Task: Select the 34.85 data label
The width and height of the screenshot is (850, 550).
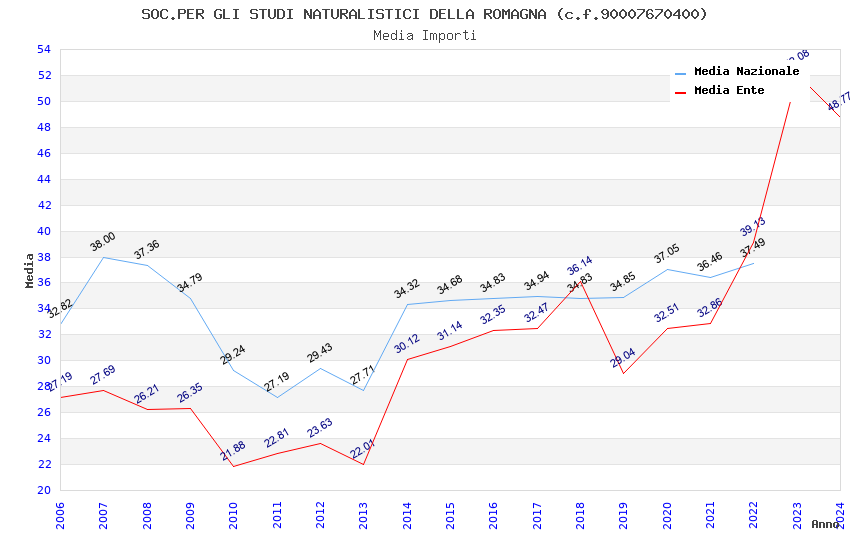Action: (623, 282)
